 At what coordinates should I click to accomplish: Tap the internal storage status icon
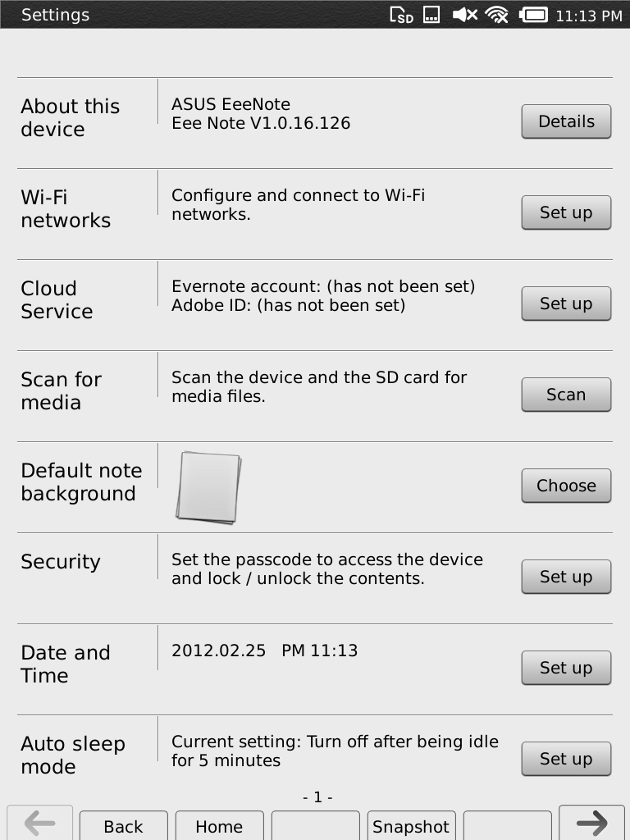click(431, 15)
